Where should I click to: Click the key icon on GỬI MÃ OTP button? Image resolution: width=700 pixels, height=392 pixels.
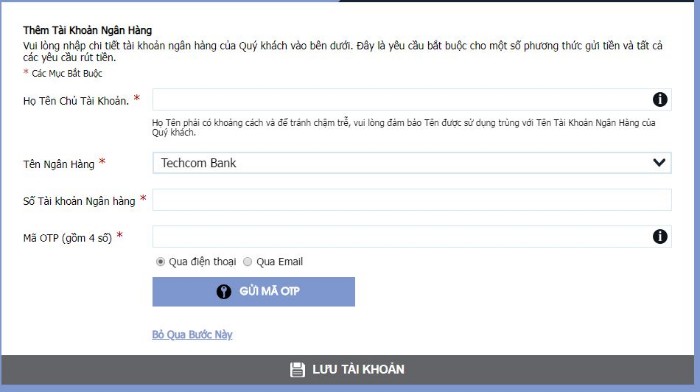[224, 292]
